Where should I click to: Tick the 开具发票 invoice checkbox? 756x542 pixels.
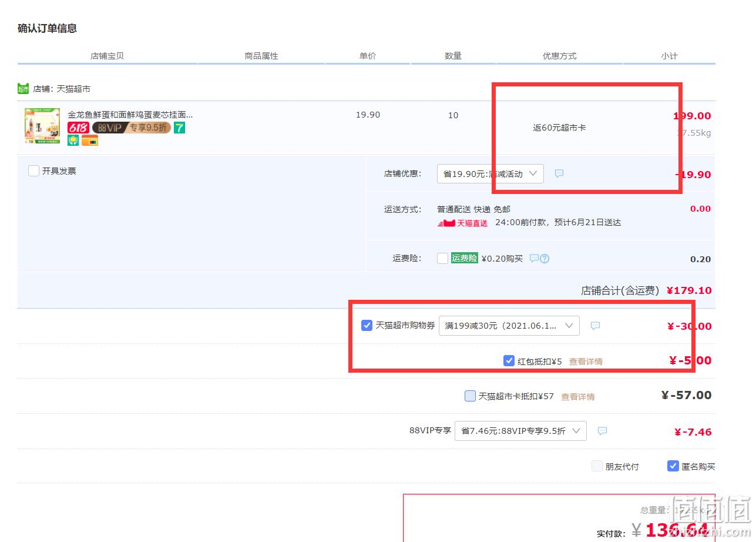pos(34,171)
